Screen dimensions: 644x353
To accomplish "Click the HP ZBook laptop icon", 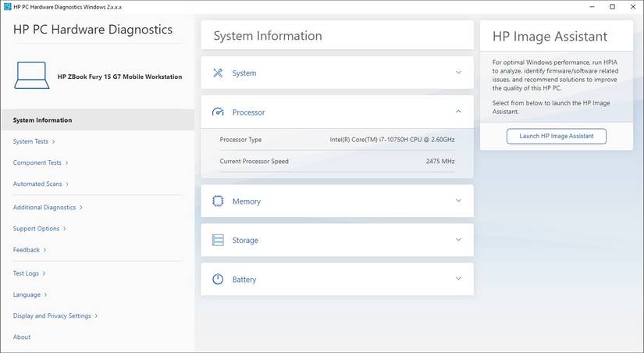I will click(x=31, y=77).
